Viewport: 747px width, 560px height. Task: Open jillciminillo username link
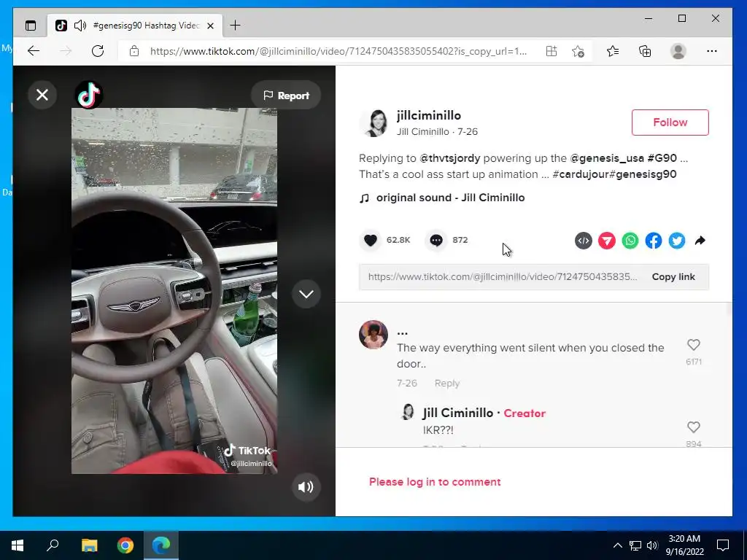[428, 115]
